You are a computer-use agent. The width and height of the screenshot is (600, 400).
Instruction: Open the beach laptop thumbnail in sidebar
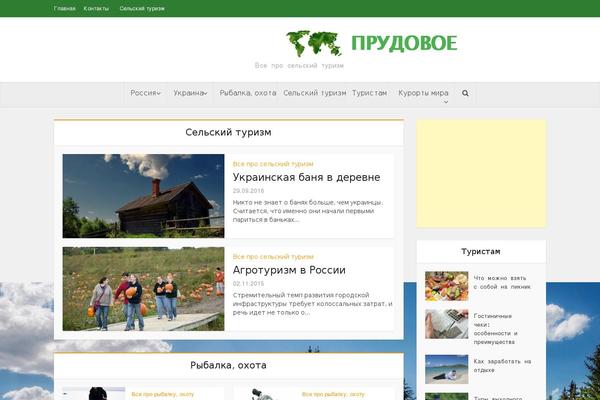point(447,369)
